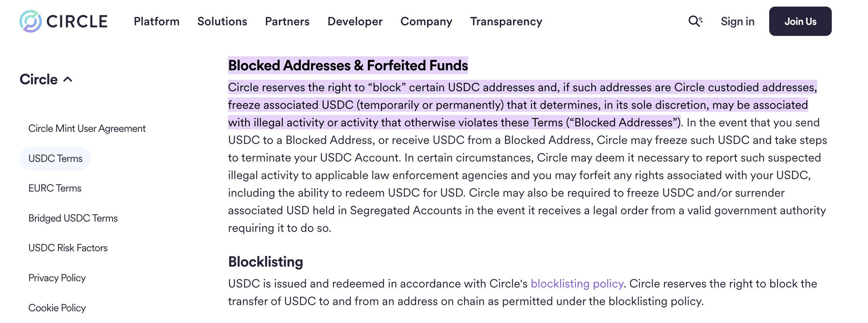
Task: Open the blocklisting policy link
Action: coord(577,284)
